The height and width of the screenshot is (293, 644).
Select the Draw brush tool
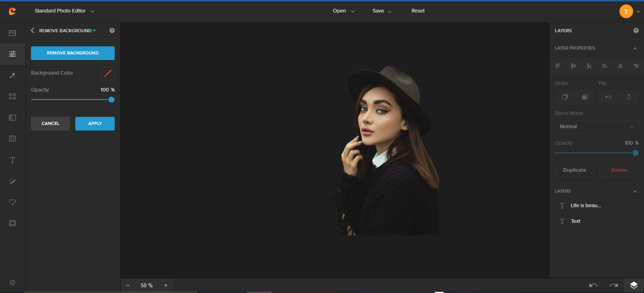pyautogui.click(x=12, y=181)
